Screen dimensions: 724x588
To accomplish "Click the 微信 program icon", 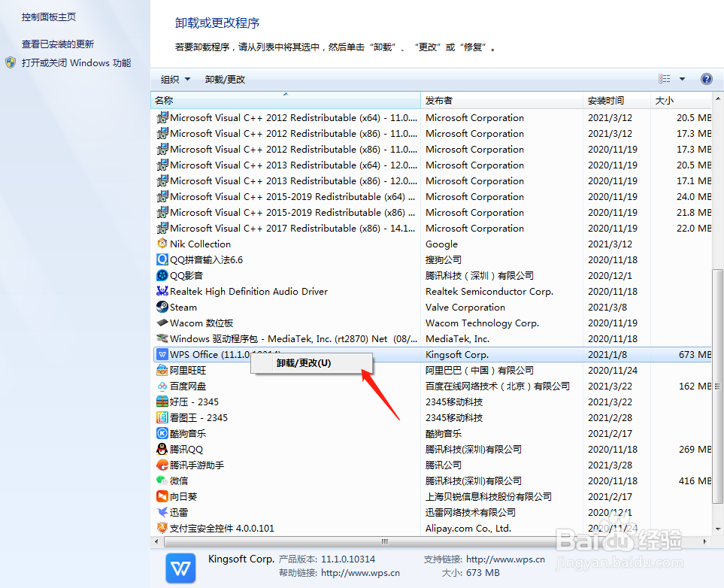I will [162, 480].
